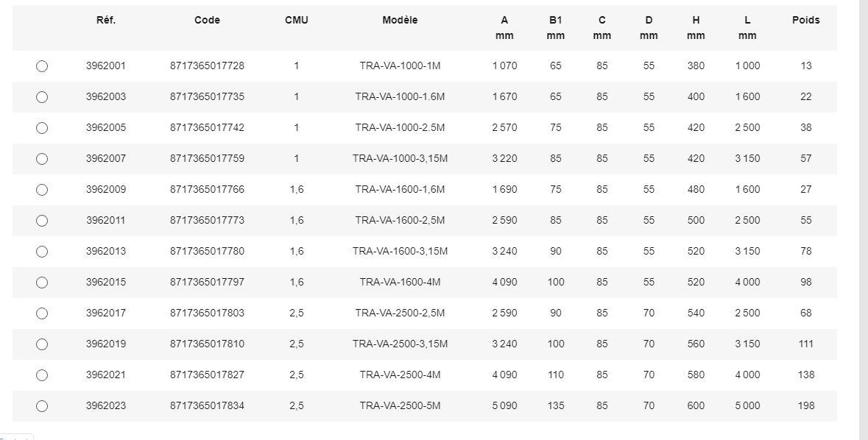The height and width of the screenshot is (440, 868).
Task: Click code 8717365017728 cell
Action: point(207,66)
